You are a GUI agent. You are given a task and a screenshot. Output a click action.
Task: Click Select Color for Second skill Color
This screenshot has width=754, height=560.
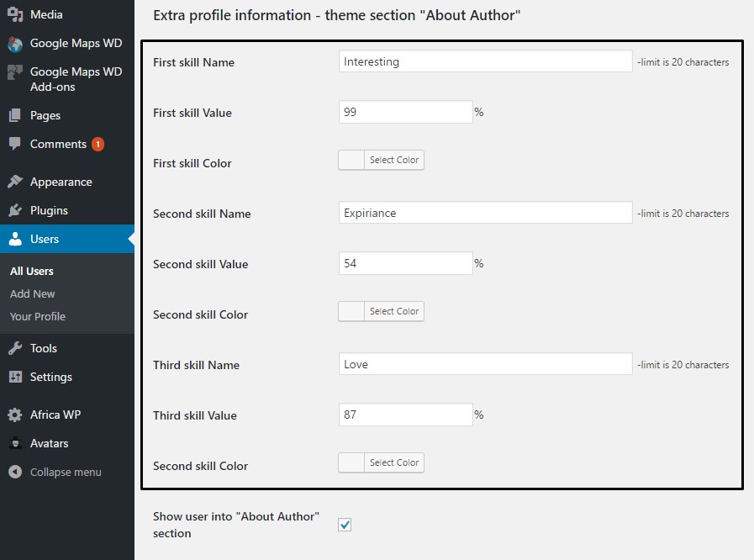[394, 311]
